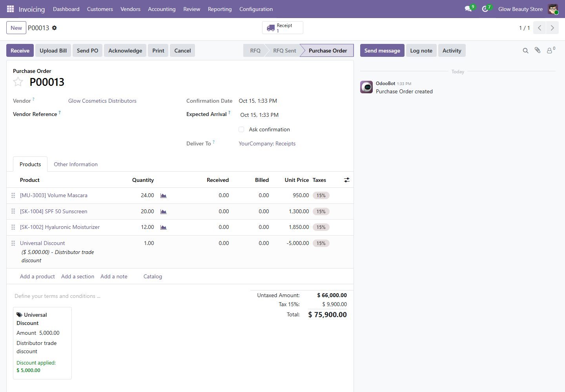This screenshot has width=565, height=392.
Task: Open the gear actions menu beside P00013
Action: tap(55, 28)
